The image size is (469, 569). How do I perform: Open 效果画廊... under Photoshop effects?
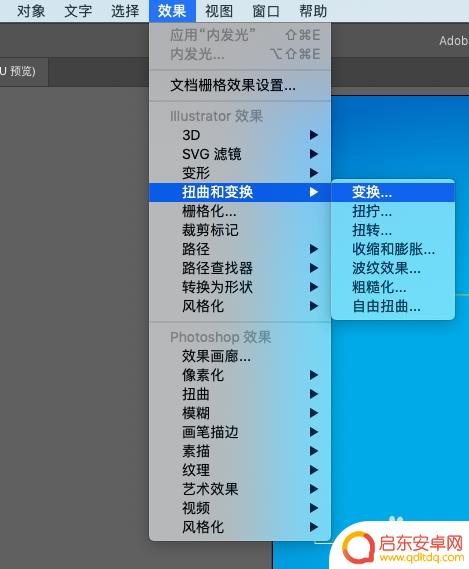coord(240,356)
